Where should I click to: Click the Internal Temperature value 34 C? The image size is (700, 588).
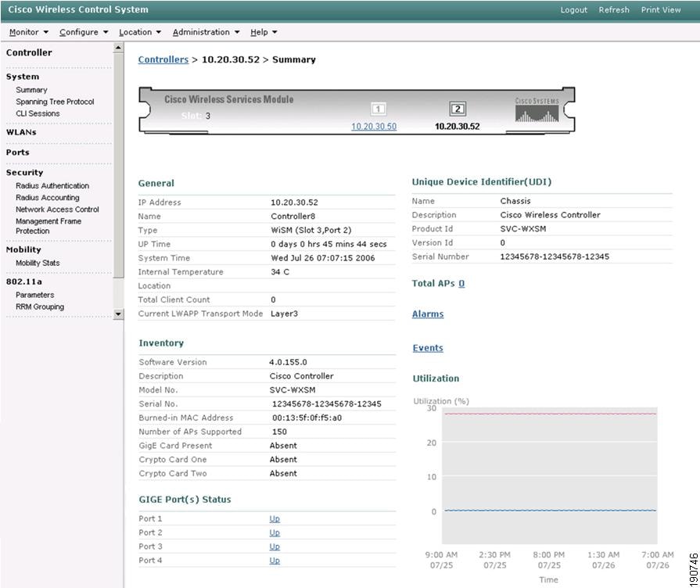280,272
